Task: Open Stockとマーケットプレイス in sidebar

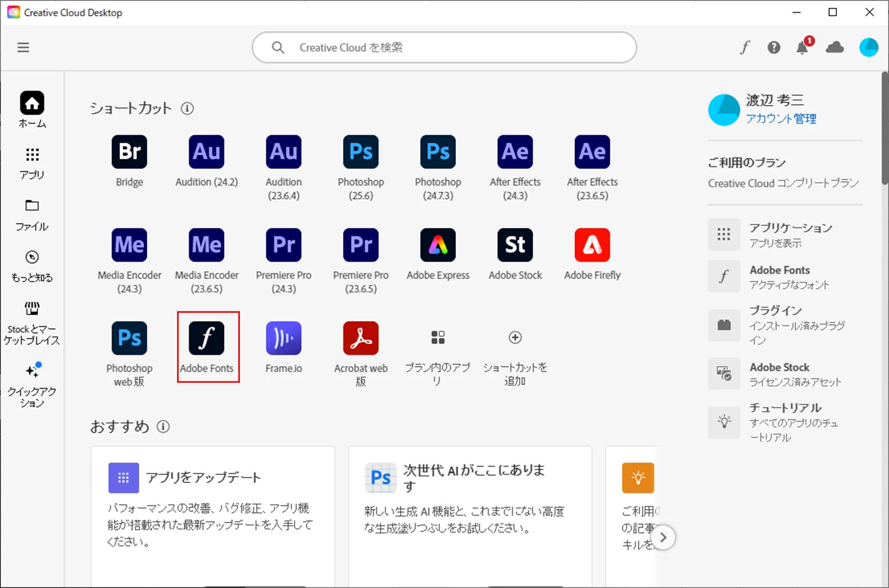Action: coord(32,324)
